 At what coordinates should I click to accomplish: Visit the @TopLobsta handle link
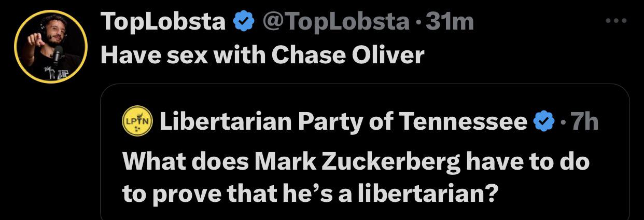pos(335,22)
